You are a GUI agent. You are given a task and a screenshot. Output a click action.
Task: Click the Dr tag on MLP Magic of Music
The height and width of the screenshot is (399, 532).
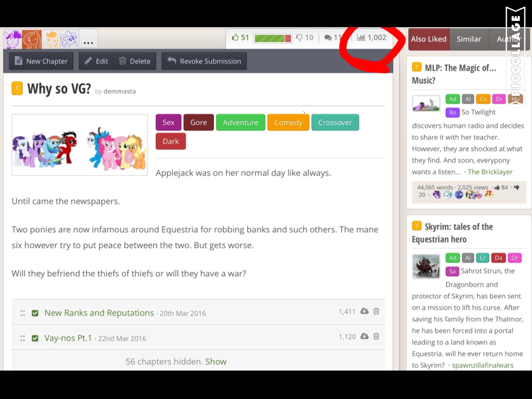pos(499,99)
